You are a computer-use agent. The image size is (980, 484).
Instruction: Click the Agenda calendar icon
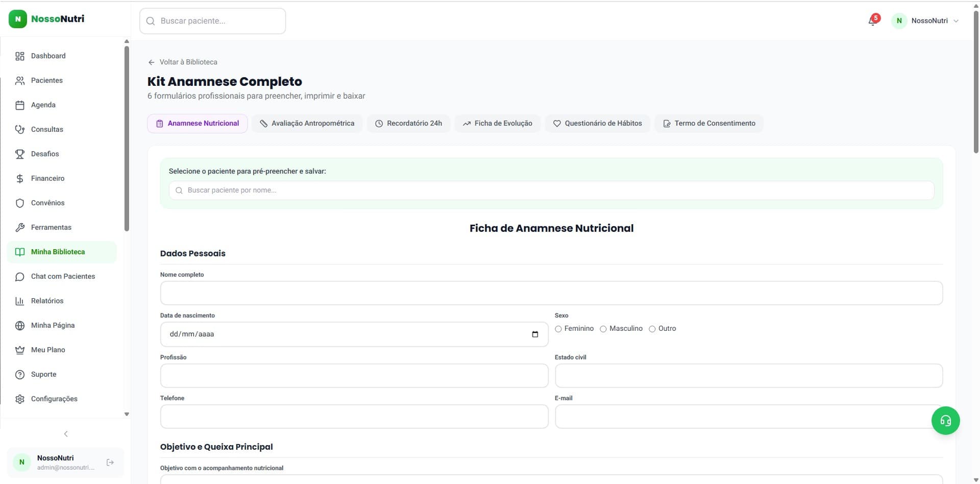pyautogui.click(x=20, y=105)
